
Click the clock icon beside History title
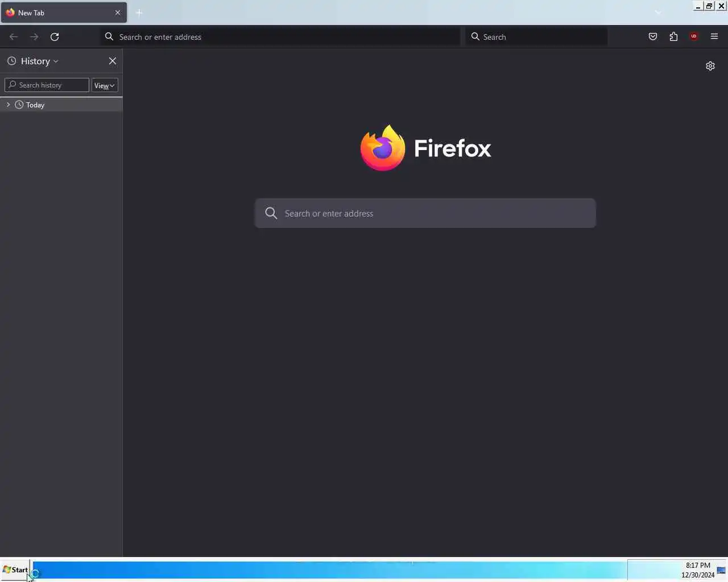[x=11, y=61]
